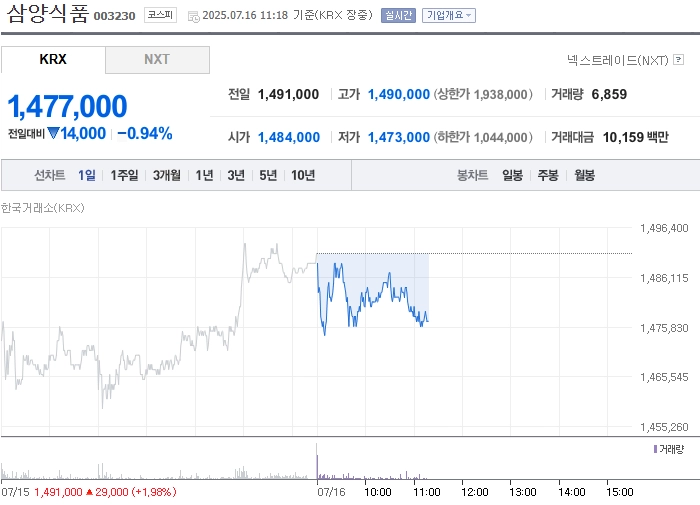This screenshot has width=700, height=505.
Task: Click the 하한가 1,044,000 text
Action: coord(483,137)
